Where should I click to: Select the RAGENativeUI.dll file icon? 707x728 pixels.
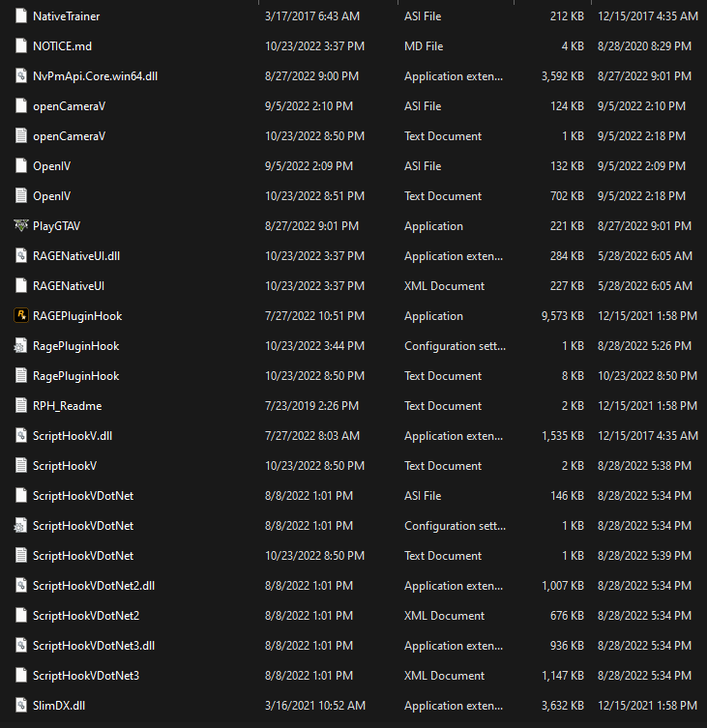click(x=21, y=255)
